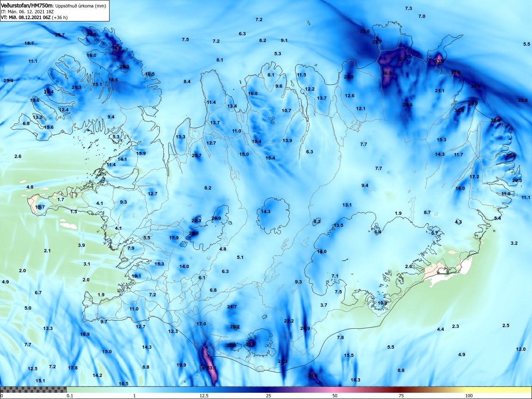Screen dimensions: 532x399
Task: Click the 3.7 map value
Action: pos(324,305)
